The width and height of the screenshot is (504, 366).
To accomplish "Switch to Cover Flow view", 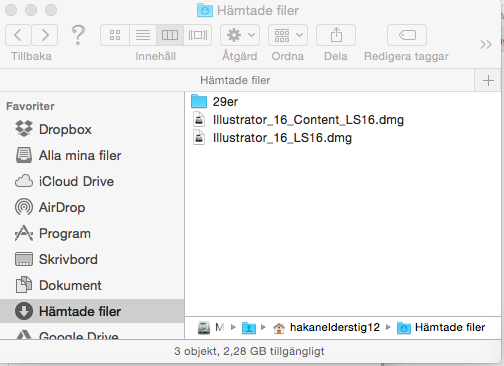I will (x=198, y=35).
